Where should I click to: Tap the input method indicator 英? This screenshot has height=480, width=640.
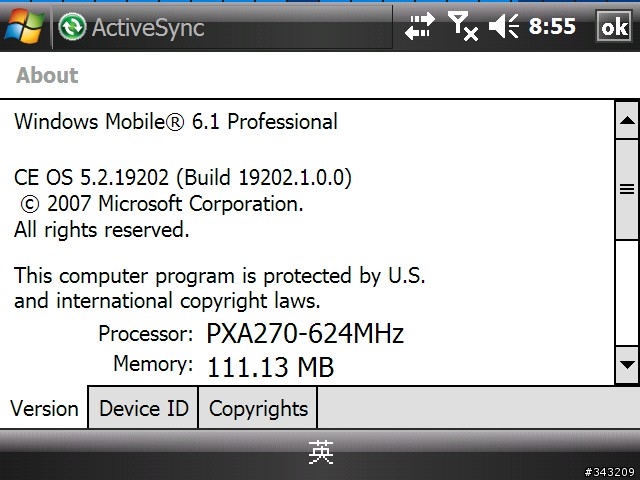pos(321,453)
